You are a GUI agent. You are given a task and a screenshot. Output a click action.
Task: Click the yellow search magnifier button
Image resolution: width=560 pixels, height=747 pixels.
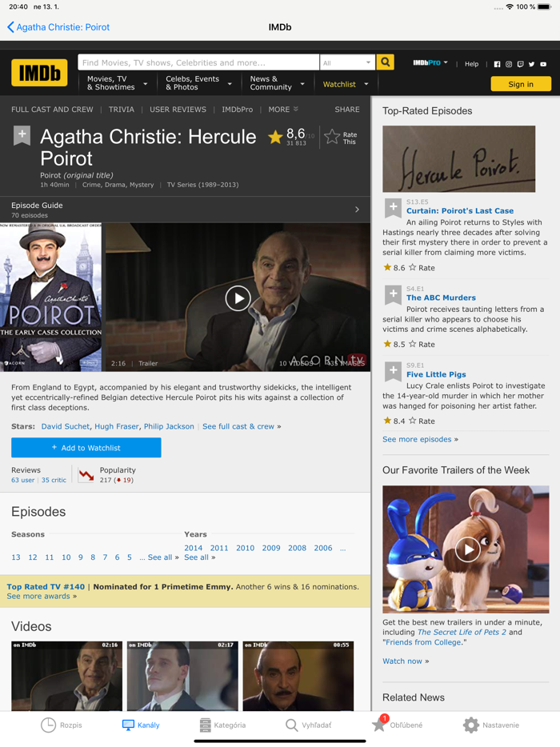click(385, 62)
